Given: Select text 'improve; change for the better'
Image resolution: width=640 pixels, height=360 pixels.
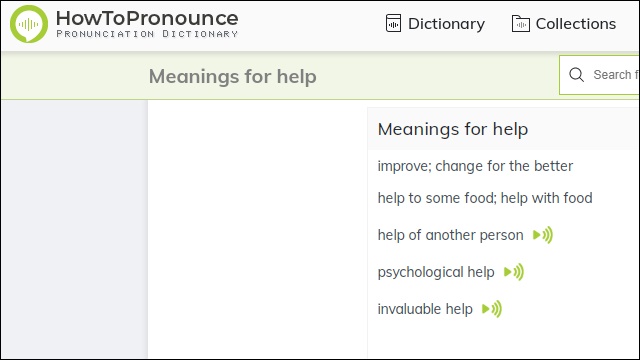Looking at the screenshot, I should pyautogui.click(x=475, y=166).
